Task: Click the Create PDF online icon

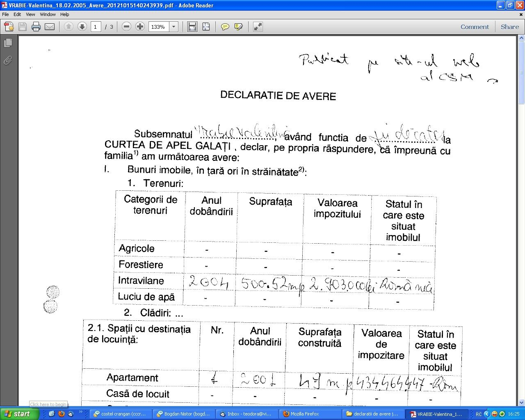Action: pyautogui.click(x=9, y=27)
